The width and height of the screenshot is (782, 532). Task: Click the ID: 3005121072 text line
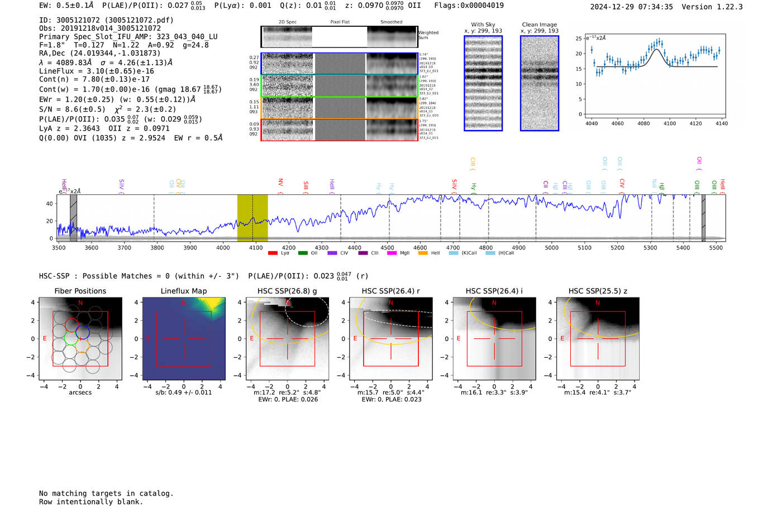click(x=106, y=20)
